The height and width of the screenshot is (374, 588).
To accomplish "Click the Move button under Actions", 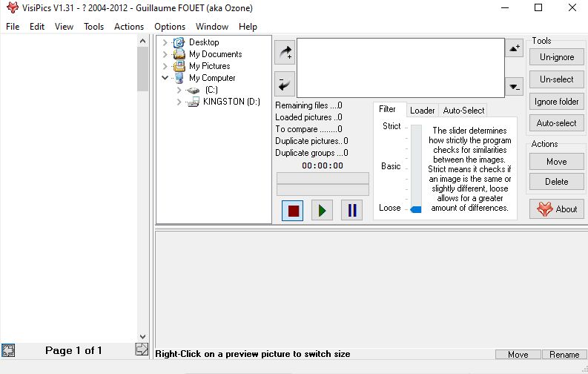I will click(x=557, y=162).
